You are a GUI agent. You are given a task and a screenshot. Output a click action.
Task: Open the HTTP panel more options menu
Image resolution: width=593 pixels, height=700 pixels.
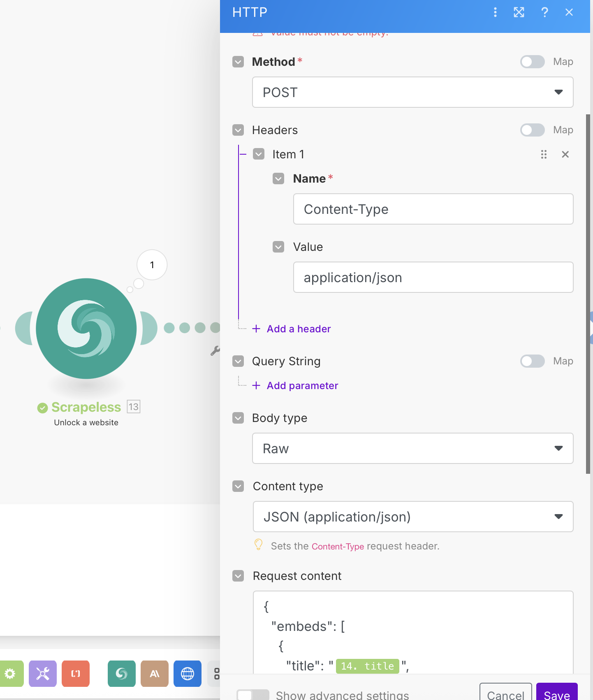coord(495,12)
